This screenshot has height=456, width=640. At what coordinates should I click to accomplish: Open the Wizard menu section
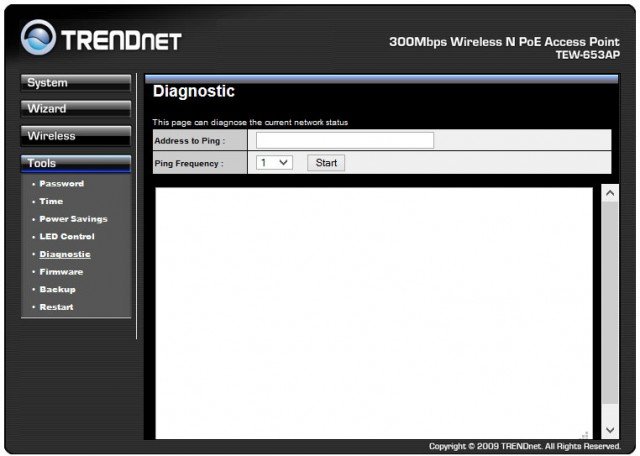(75, 109)
